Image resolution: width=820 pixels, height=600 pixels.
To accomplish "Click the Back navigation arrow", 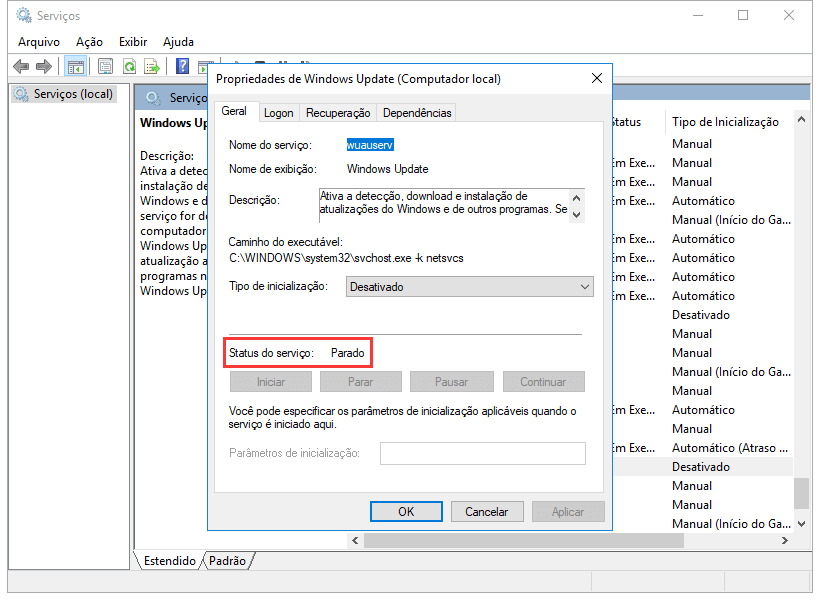I will coord(21,66).
